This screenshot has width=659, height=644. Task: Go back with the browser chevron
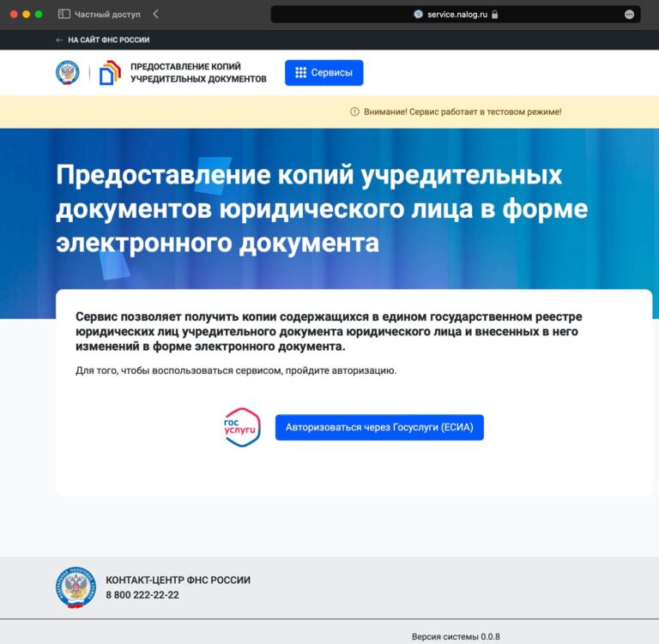[x=155, y=14]
